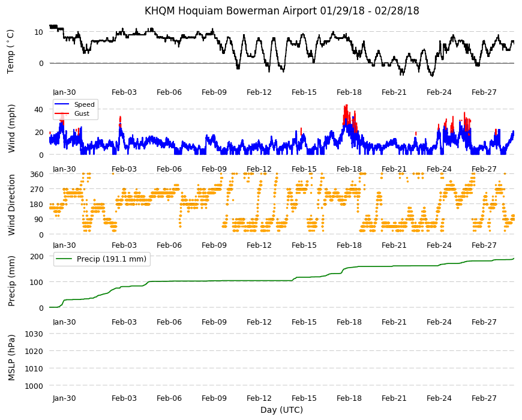Click the 200 tick on precipitation axis
The width and height of the screenshot is (522, 420).
[x=37, y=256]
